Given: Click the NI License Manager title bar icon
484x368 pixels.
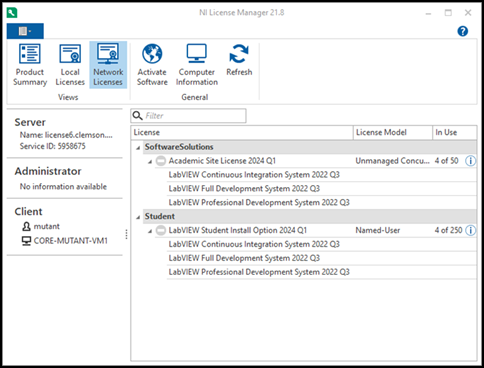Looking at the screenshot, I should click(x=12, y=13).
